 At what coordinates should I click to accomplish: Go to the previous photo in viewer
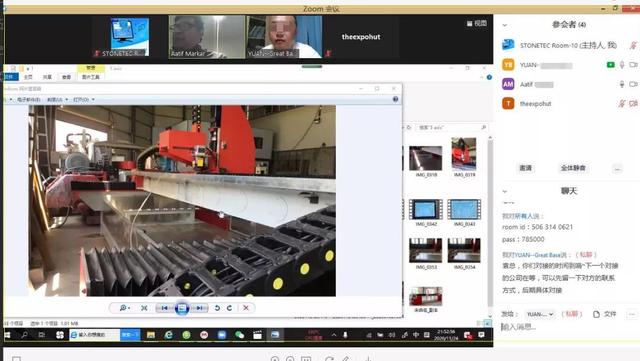(x=164, y=308)
